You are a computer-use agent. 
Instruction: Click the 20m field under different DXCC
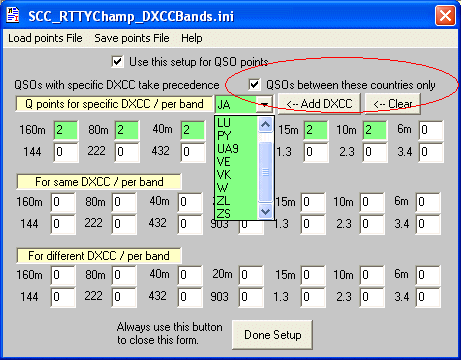[x=251, y=275]
